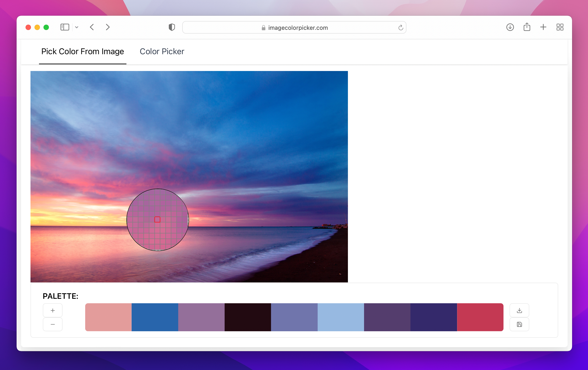Download the generated color palette
This screenshot has width=588, height=370.
click(519, 310)
